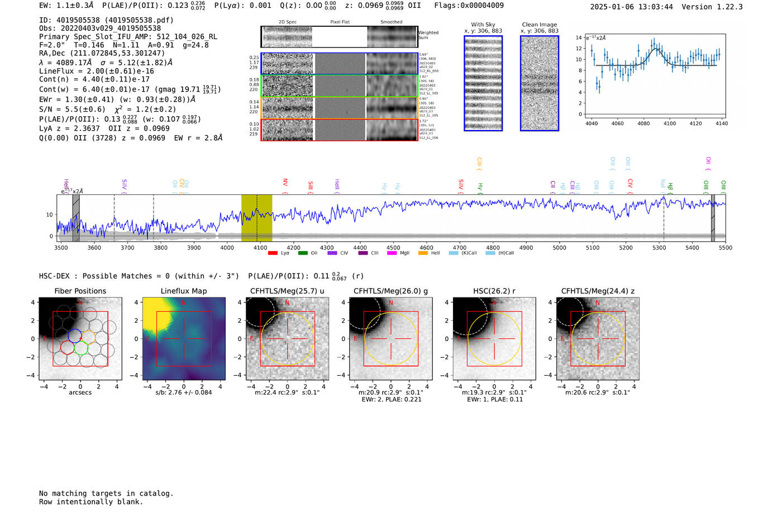
Task: Select the Primary Spec_Slot_IFU_AMP line
Action: click(128, 37)
